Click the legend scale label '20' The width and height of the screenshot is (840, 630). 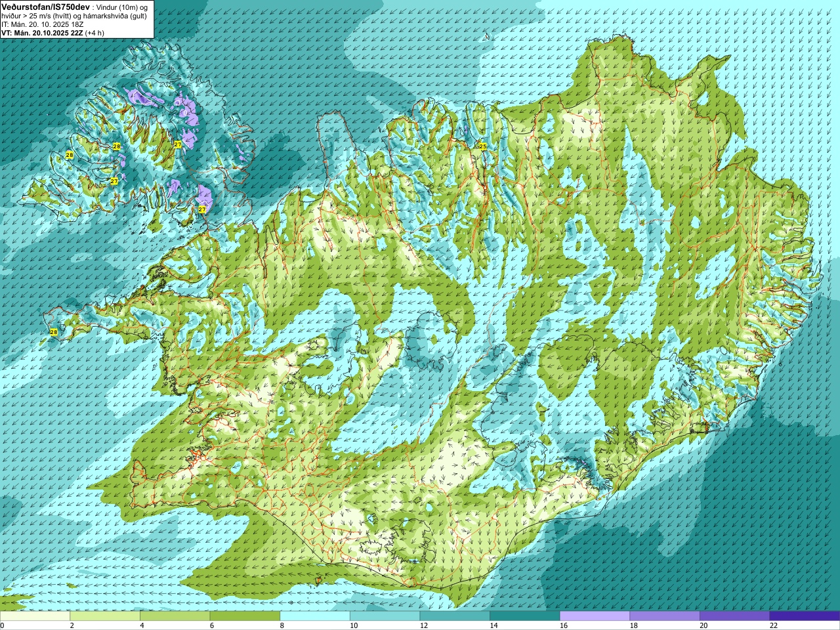tap(703, 625)
